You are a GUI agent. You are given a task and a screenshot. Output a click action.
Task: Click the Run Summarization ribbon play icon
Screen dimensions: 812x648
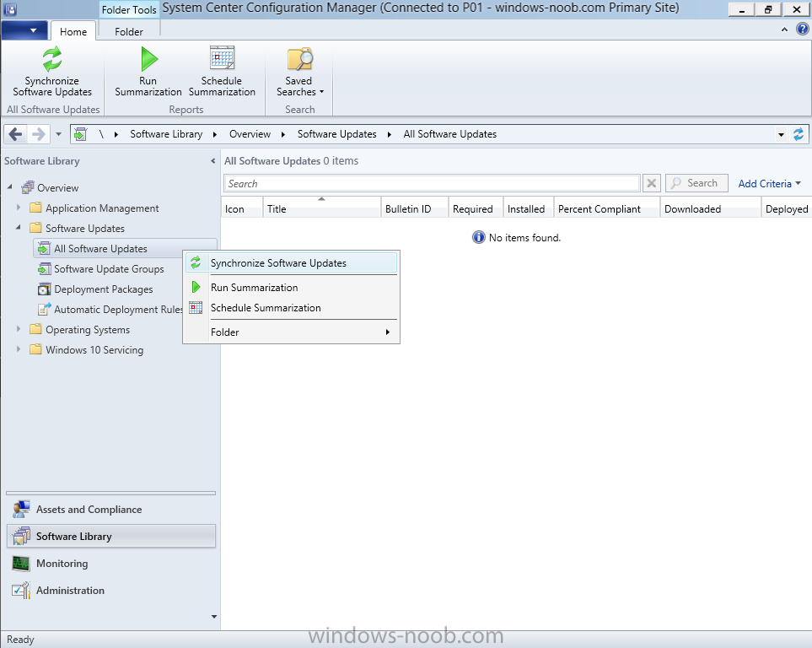tap(148, 58)
